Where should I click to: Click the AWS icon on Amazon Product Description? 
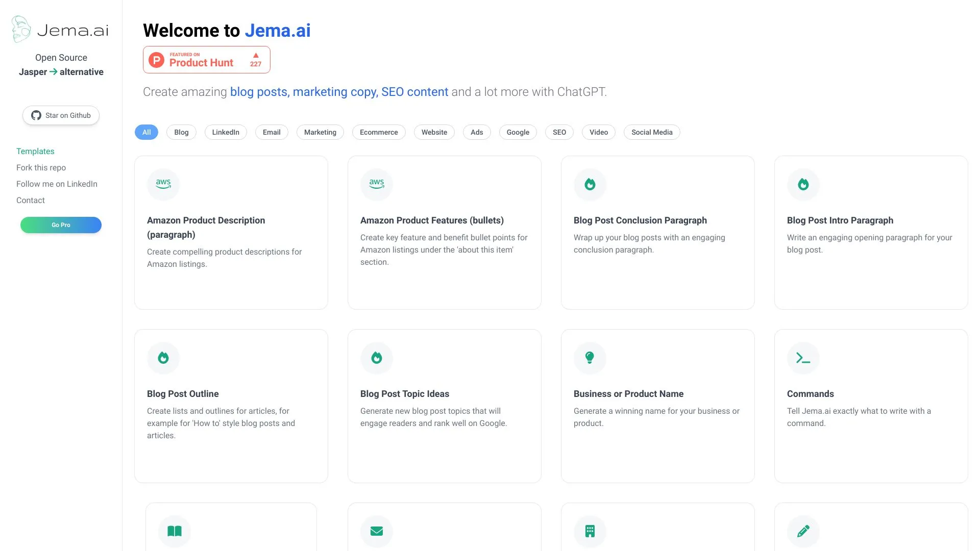click(163, 184)
